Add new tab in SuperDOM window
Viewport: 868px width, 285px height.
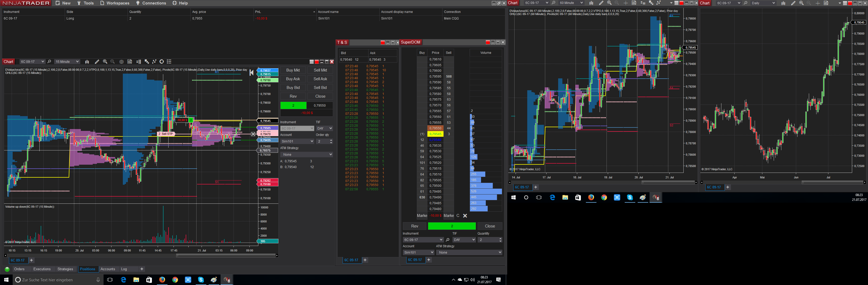click(x=429, y=260)
